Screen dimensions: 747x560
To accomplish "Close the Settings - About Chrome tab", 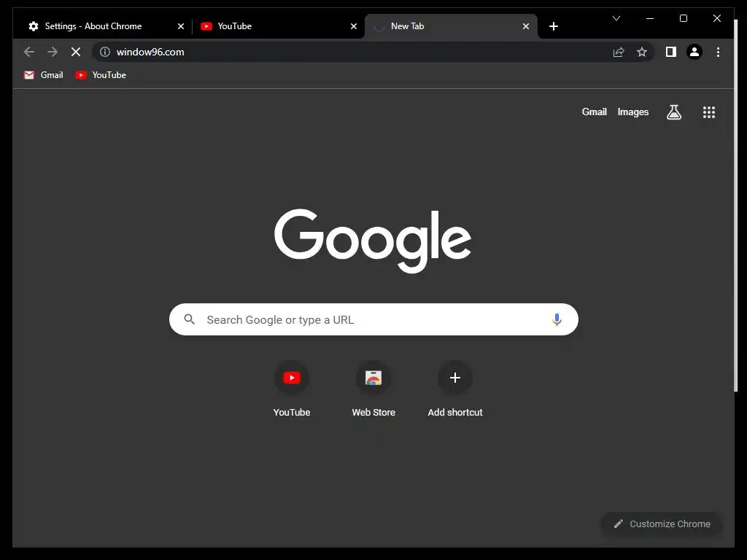I will (x=181, y=26).
